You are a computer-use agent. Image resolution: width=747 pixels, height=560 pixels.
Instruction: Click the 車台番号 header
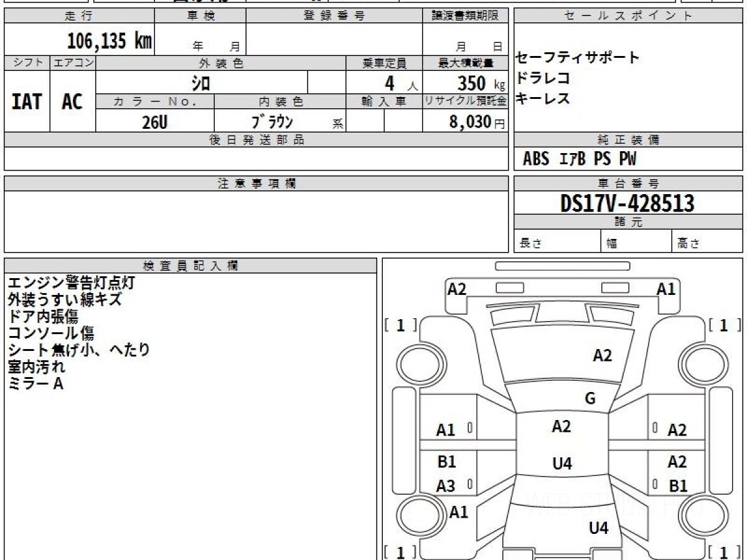[628, 184]
